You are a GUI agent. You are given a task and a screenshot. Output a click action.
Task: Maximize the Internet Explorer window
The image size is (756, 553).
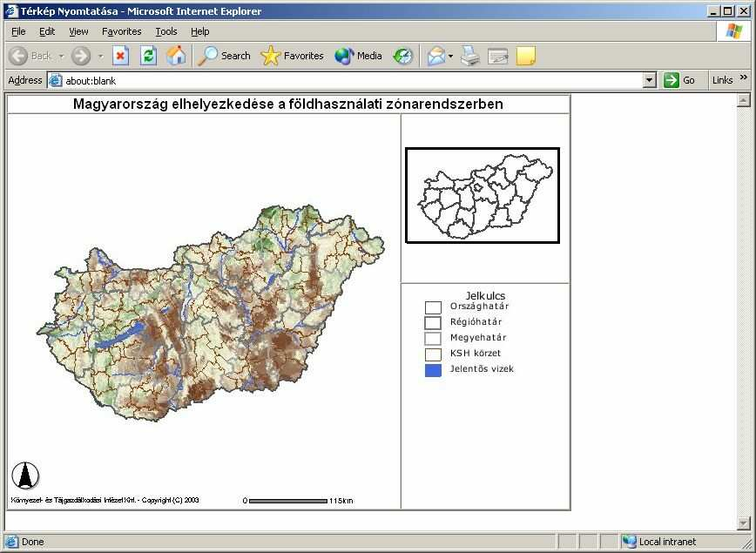click(727, 11)
